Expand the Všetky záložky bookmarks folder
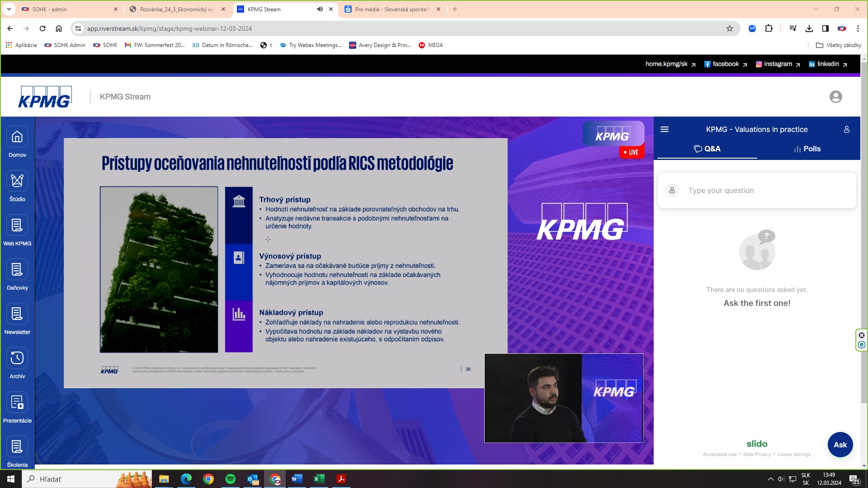This screenshot has width=868, height=488. pos(839,45)
